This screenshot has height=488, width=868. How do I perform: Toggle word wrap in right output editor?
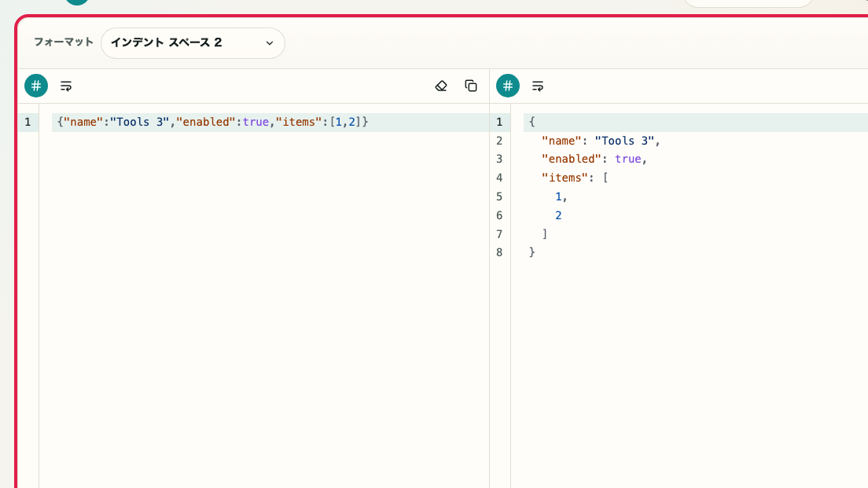[x=538, y=86]
